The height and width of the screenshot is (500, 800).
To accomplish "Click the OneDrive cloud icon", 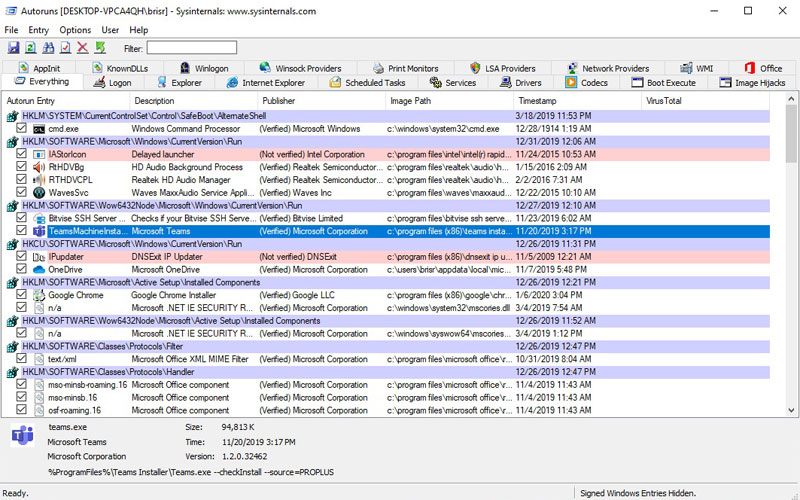I will point(39,269).
